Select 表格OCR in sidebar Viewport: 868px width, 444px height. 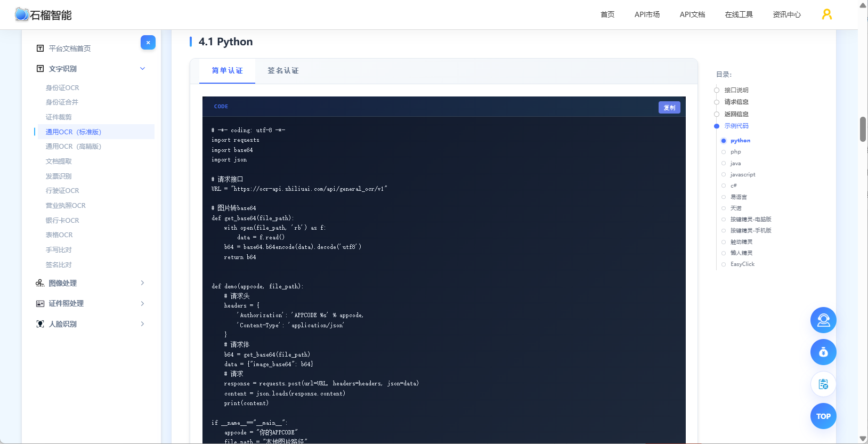pyautogui.click(x=59, y=235)
